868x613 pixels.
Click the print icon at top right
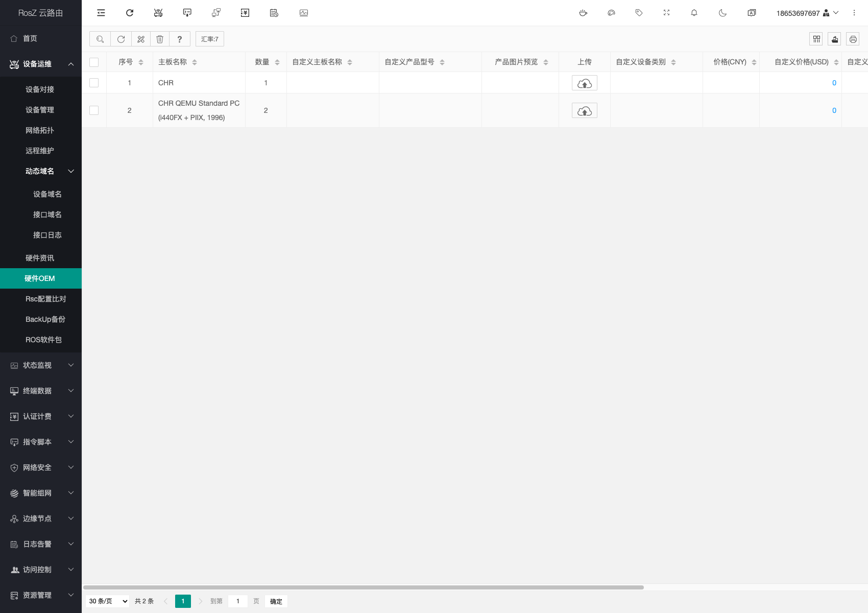[x=853, y=39]
